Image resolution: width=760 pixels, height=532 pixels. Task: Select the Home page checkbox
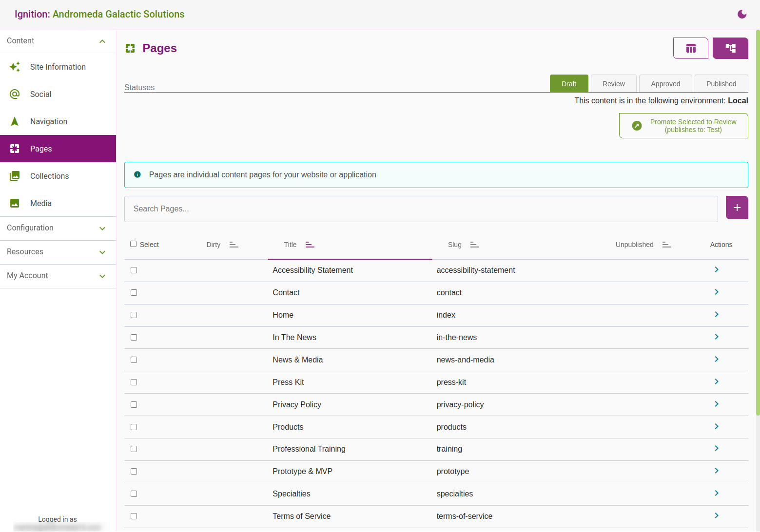pos(134,315)
